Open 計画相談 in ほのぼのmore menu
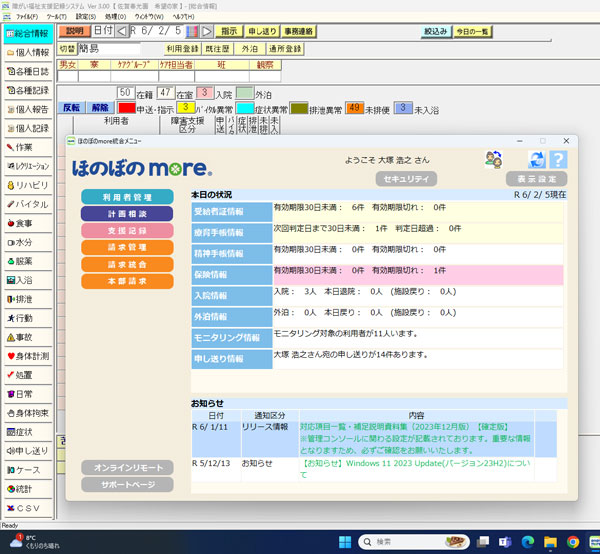 127,214
